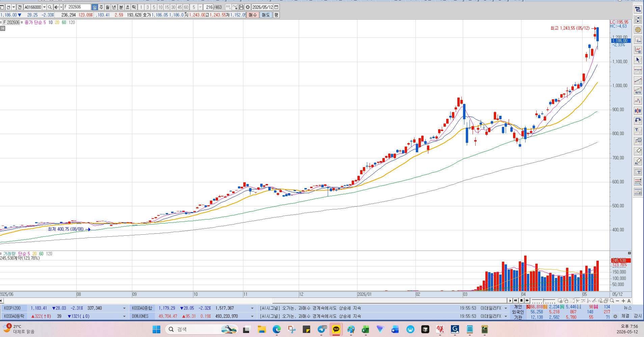The height and width of the screenshot is (337, 644).
Task: Pick the single eraser tool
Action: 638,151
